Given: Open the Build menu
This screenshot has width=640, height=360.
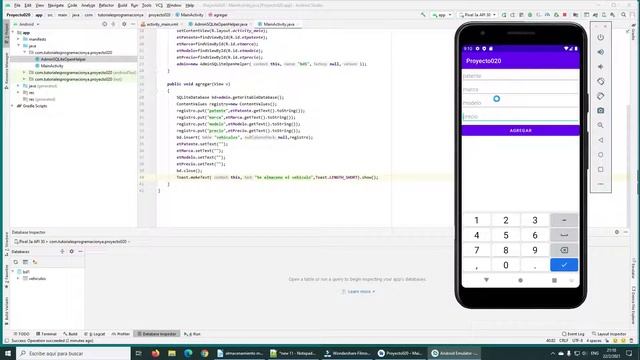Looking at the screenshot, I should pyautogui.click(x=122, y=5).
